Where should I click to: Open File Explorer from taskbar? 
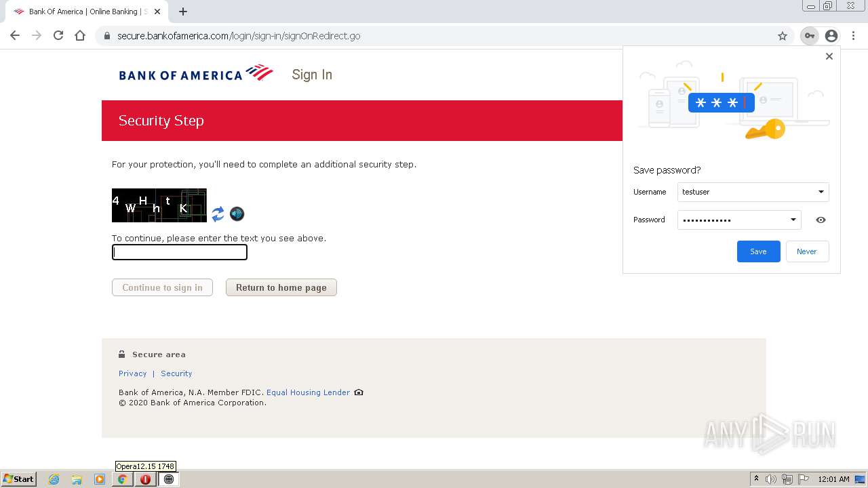click(77, 479)
